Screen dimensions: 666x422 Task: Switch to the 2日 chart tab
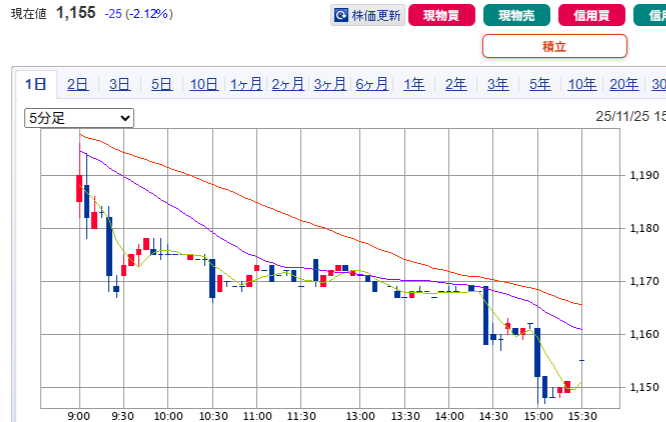78,84
